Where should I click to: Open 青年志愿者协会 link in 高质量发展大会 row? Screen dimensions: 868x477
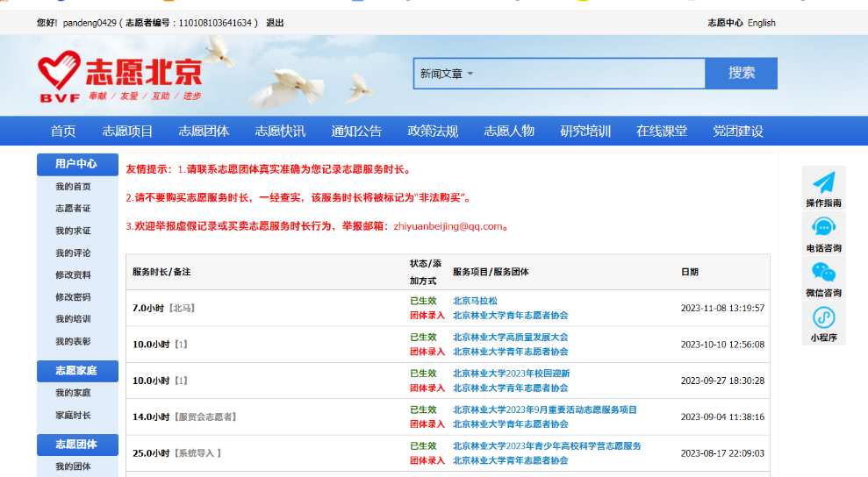tap(511, 352)
